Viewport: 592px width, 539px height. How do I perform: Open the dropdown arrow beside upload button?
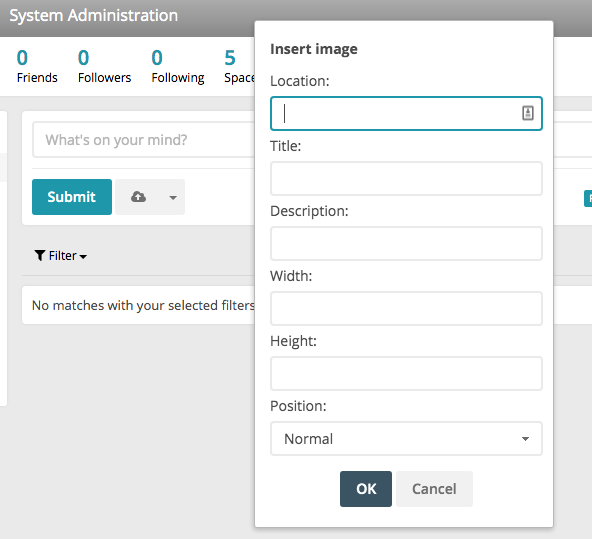tap(173, 197)
